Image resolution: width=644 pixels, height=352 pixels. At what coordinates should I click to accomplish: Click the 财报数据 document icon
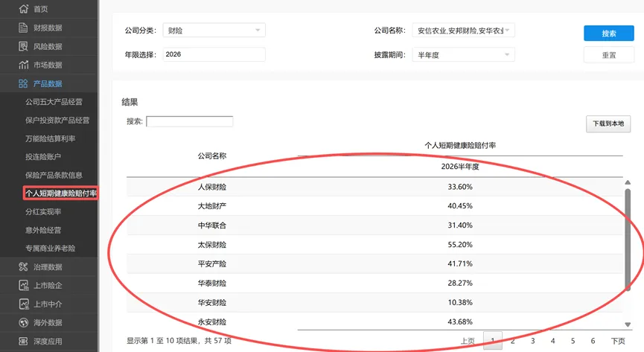click(23, 28)
